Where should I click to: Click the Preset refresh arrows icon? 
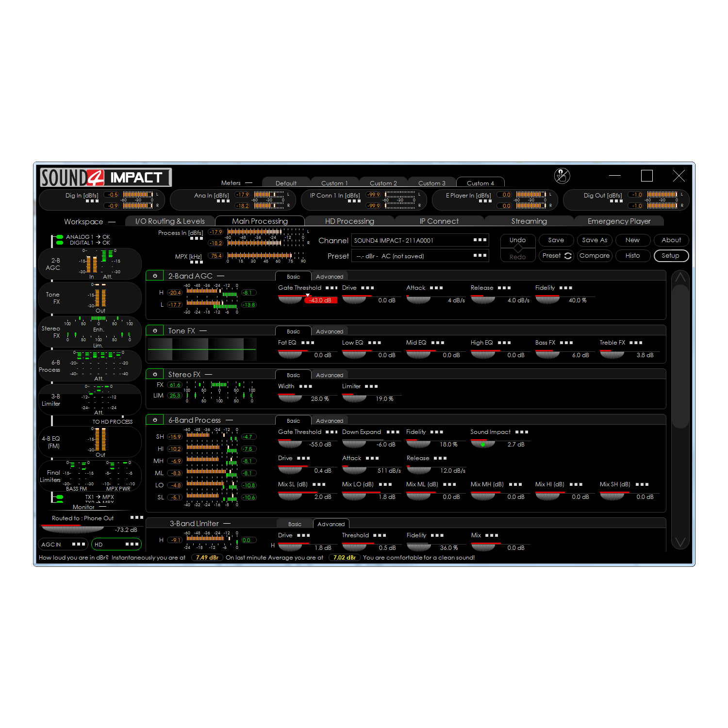[x=568, y=256]
